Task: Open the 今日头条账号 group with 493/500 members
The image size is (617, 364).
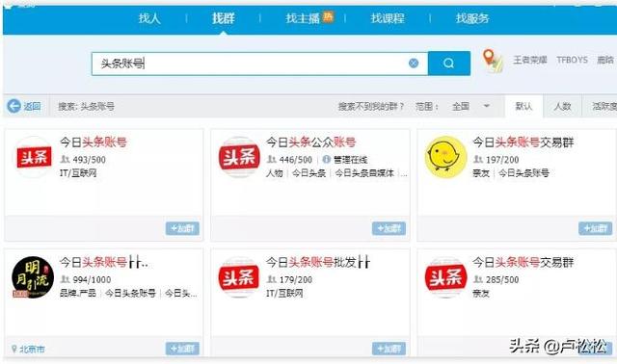Action: [x=94, y=142]
